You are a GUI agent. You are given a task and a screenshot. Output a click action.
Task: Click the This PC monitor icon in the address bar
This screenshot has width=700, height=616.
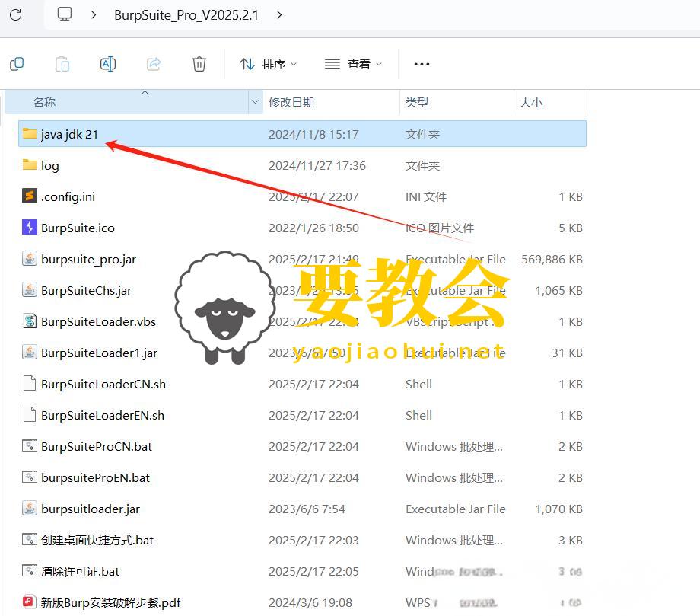64,14
